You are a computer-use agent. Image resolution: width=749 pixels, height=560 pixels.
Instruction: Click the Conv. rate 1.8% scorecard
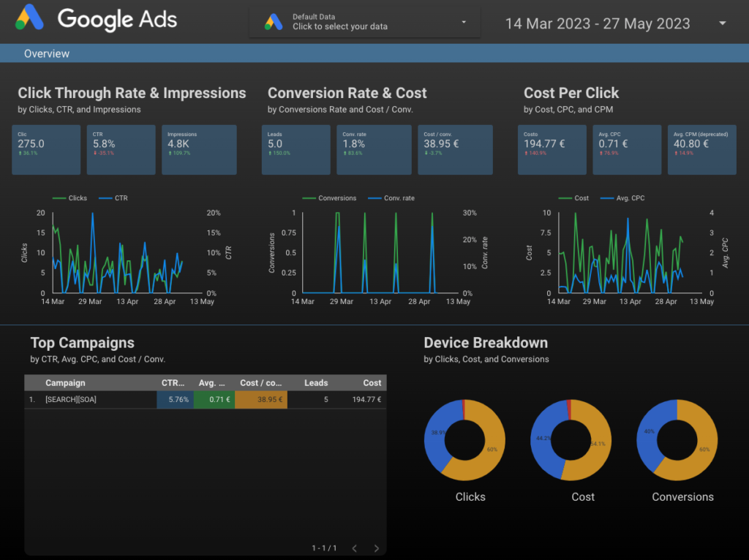pos(374,149)
